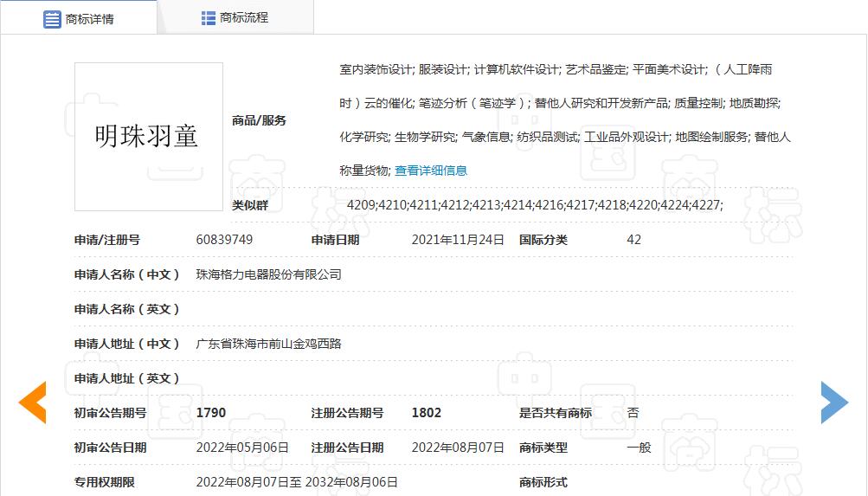Click the 初审公告日期 label
This screenshot has height=496, width=868.
coord(110,448)
